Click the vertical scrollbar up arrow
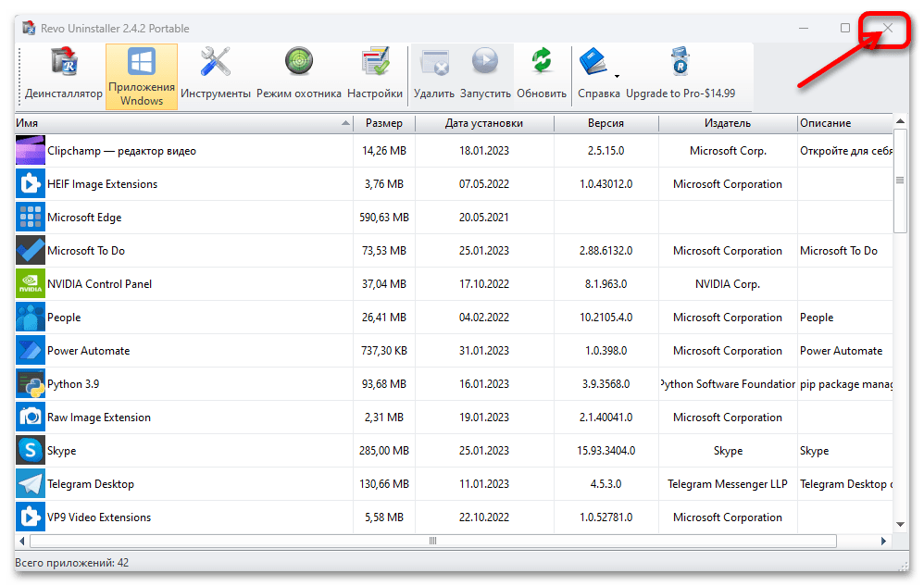Image resolution: width=924 pixels, height=586 pixels. (900, 121)
